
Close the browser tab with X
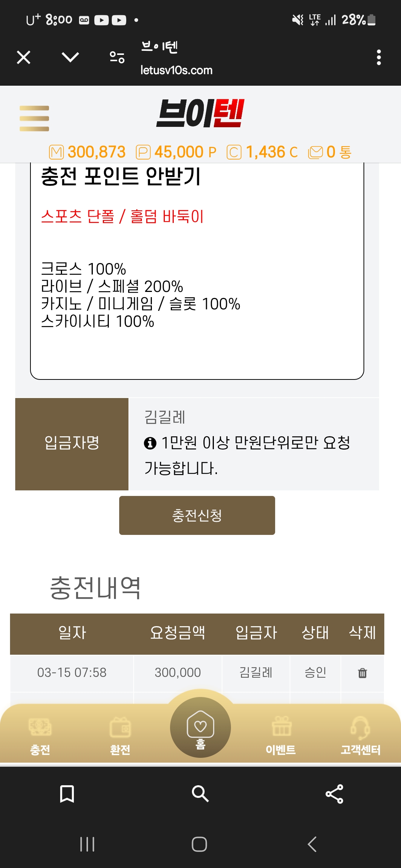(24, 57)
